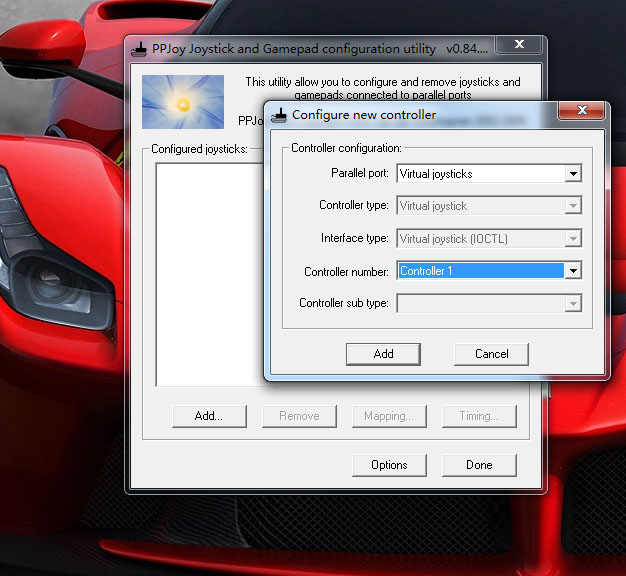Viewport: 626px width, 576px height.
Task: Click Done in the PPJoy window
Action: [479, 465]
